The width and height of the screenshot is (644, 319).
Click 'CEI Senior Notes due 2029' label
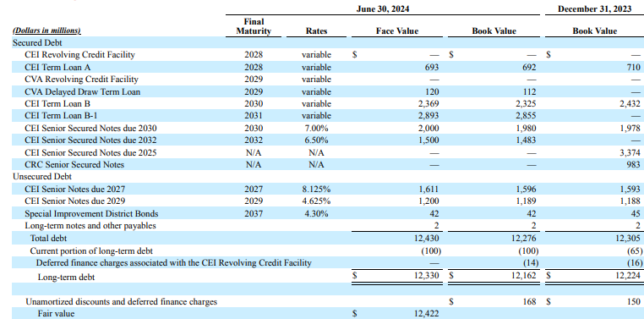[74, 201]
